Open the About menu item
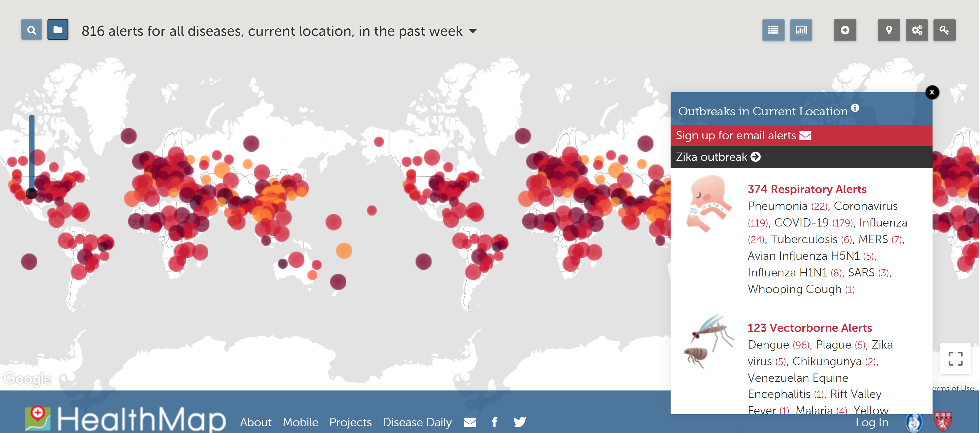 pos(256,422)
